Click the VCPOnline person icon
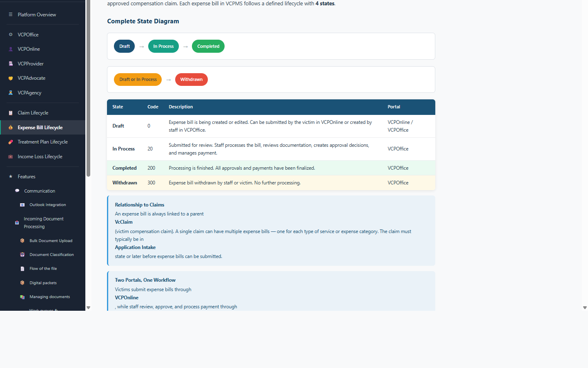This screenshot has width=588, height=368. point(10,49)
